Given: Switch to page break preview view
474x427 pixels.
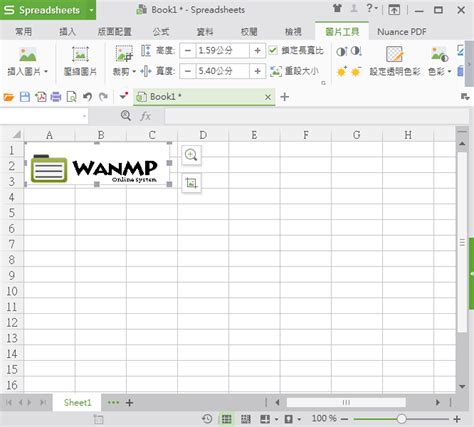Looking at the screenshot, I should 246,419.
